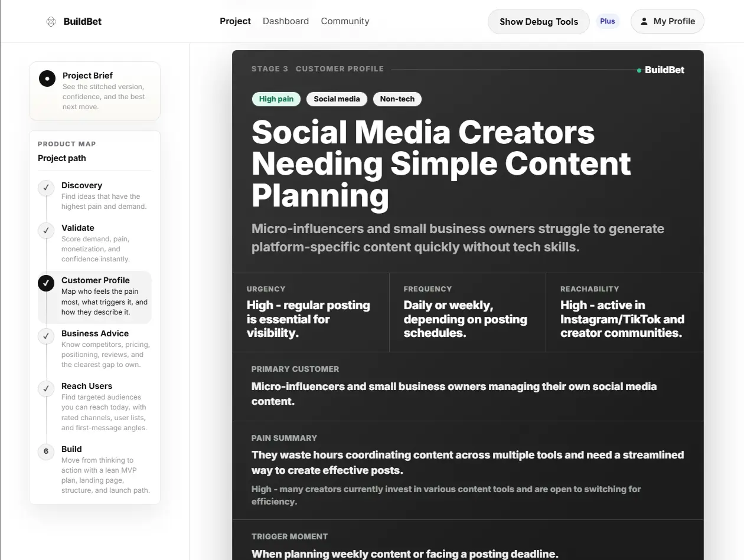Click the Customer Profile filled checkmark icon
Viewport: 744px width, 560px height.
(46, 283)
